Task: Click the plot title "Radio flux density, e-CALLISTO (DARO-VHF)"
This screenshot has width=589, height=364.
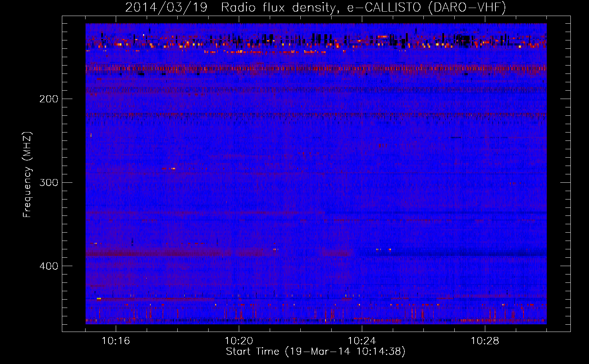Action: (x=363, y=8)
